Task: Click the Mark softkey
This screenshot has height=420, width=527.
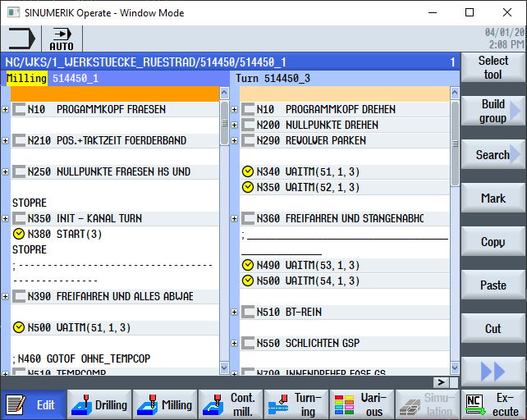Action: click(493, 198)
